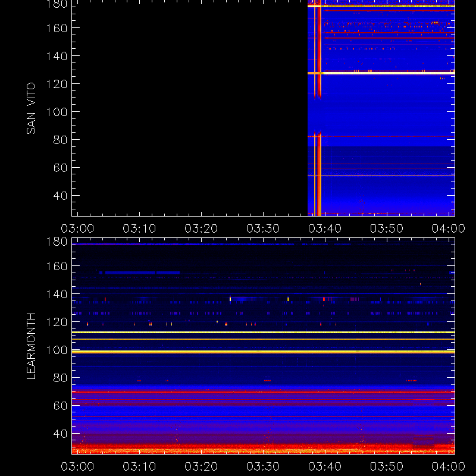Select 140 tick label on SAN VITO plot
Viewport: 476px width, 476px height.
pyautogui.click(x=57, y=56)
